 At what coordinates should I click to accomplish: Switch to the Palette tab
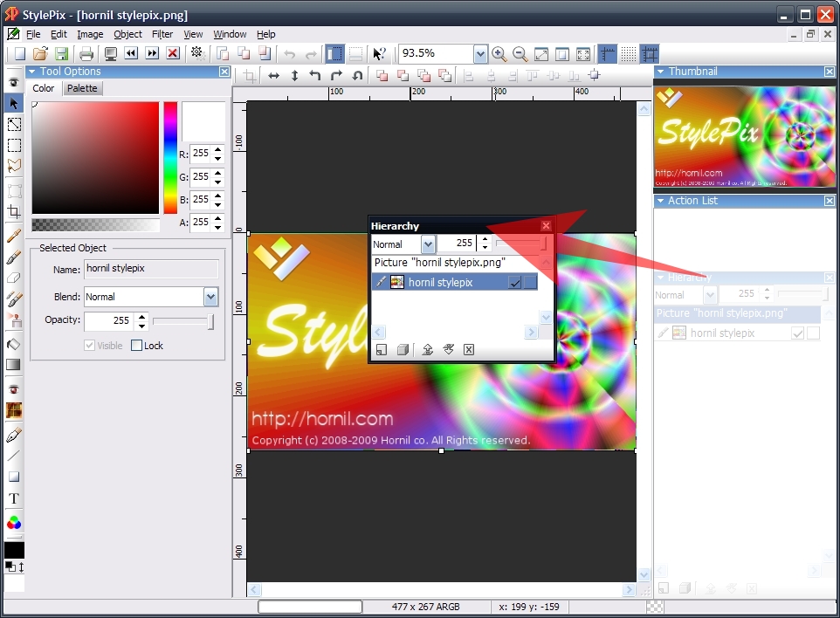tap(82, 88)
